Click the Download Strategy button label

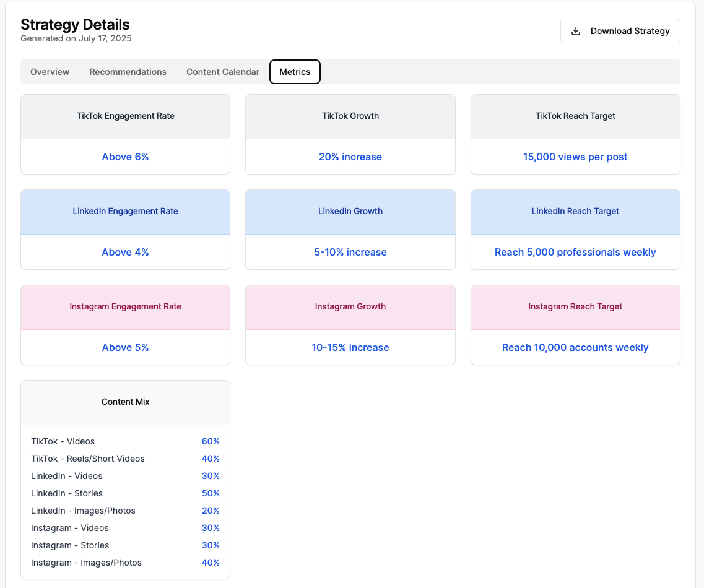click(630, 31)
